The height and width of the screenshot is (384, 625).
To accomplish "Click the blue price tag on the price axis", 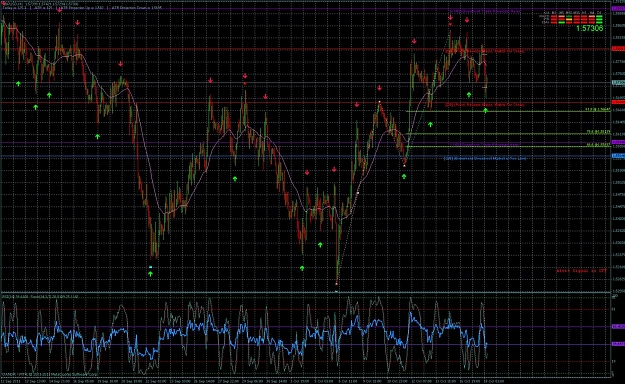I will (x=618, y=156).
